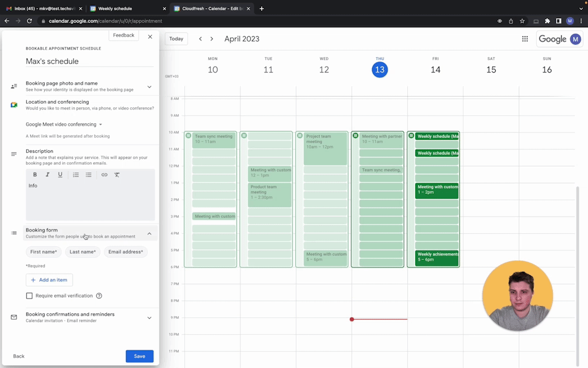Toggle the browser side panel icon
Image resolution: width=588 pixels, height=368 pixels.
(558, 21)
